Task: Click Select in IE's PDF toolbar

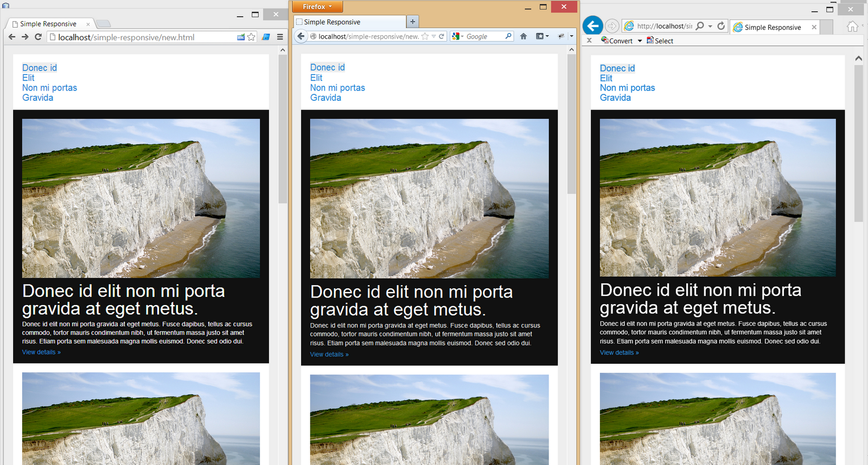Action: click(x=660, y=41)
